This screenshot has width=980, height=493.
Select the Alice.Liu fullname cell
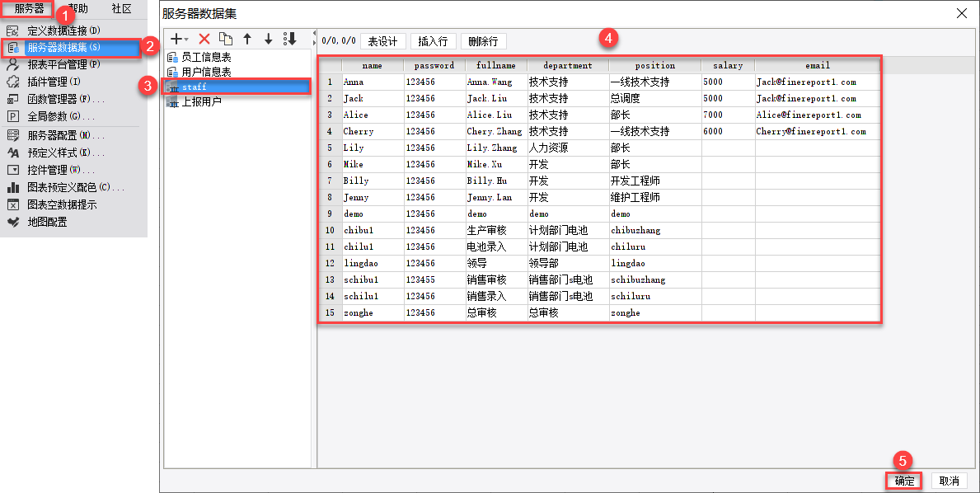(x=496, y=115)
